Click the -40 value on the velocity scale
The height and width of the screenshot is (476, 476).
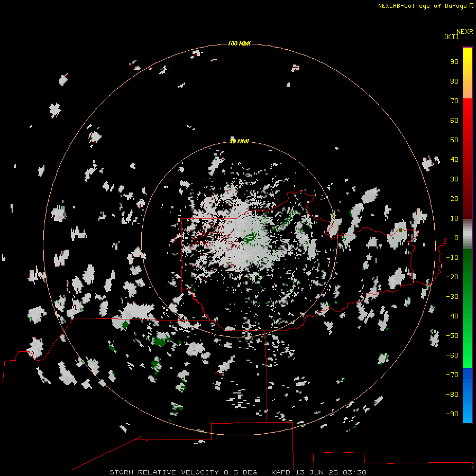[452, 316]
